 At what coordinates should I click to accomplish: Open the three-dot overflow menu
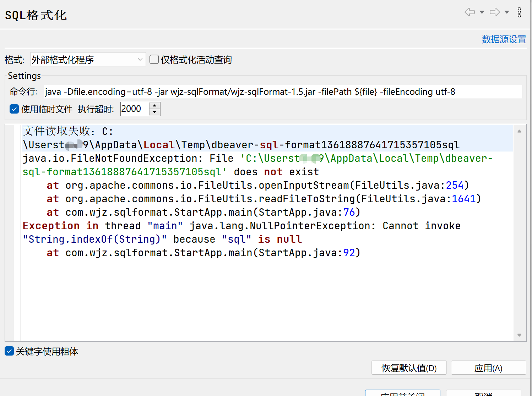[x=519, y=12]
